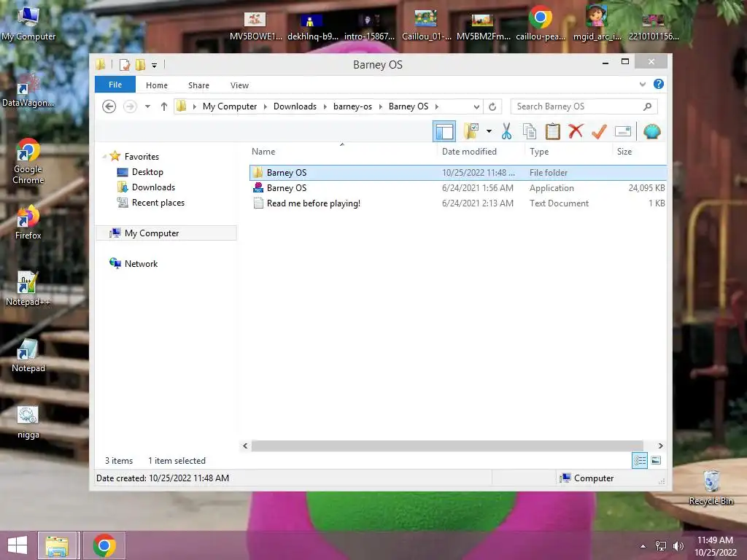Click File Explorer in the taskbar
Viewport: 747px width, 560px height.
(57, 545)
